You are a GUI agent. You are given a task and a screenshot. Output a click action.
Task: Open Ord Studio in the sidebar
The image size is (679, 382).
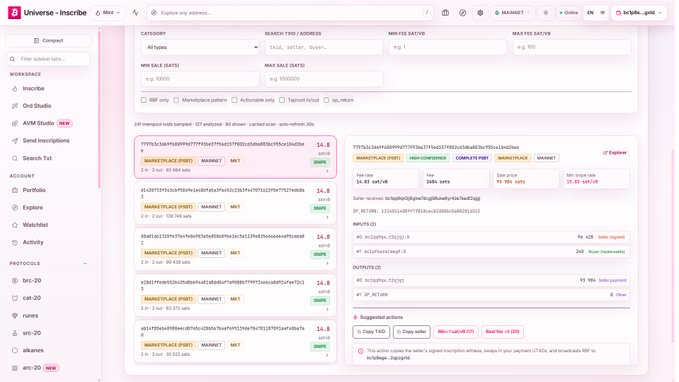37,106
